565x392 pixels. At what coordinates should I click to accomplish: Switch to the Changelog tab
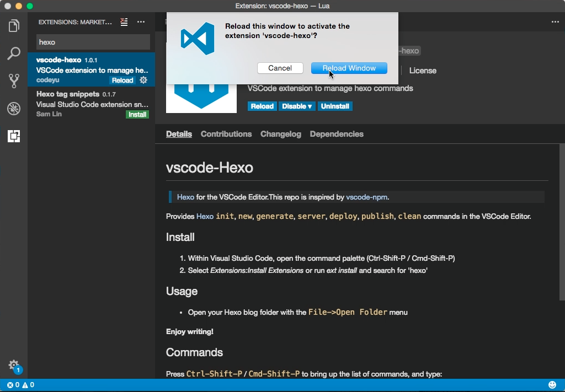point(281,134)
